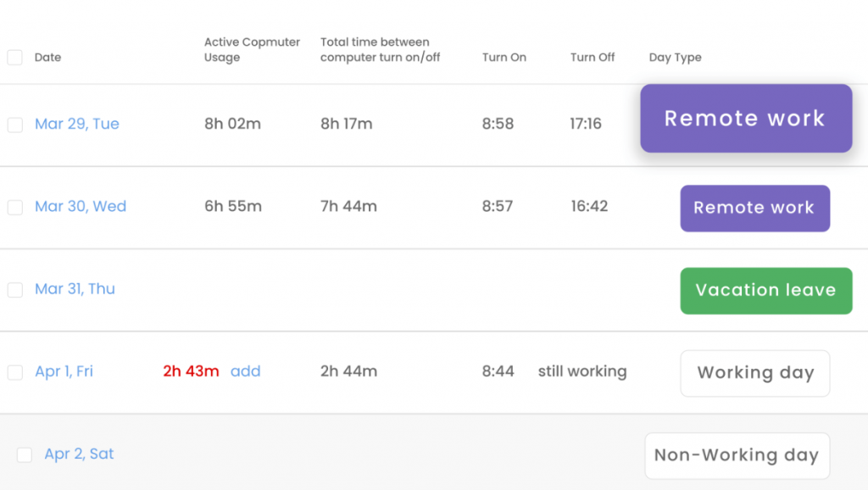Select the Mar 30, Wed row checkbox
This screenshot has height=490, width=868.
tap(14, 208)
